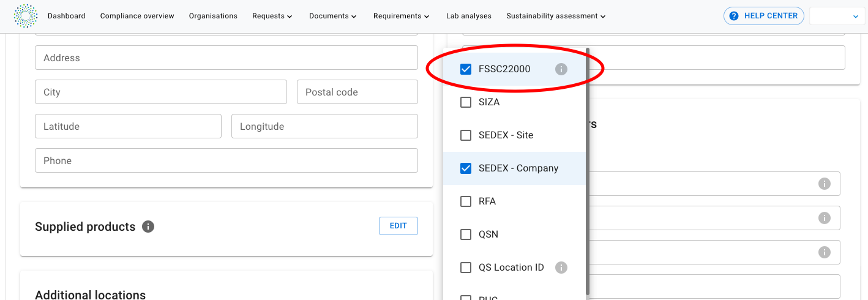Open Organisations page

coord(213,16)
